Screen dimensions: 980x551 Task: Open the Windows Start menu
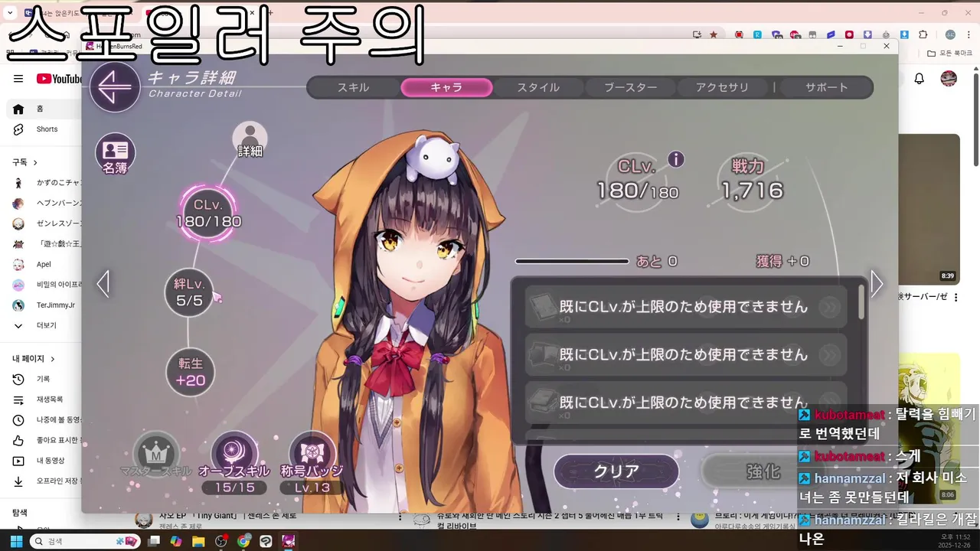click(16, 541)
